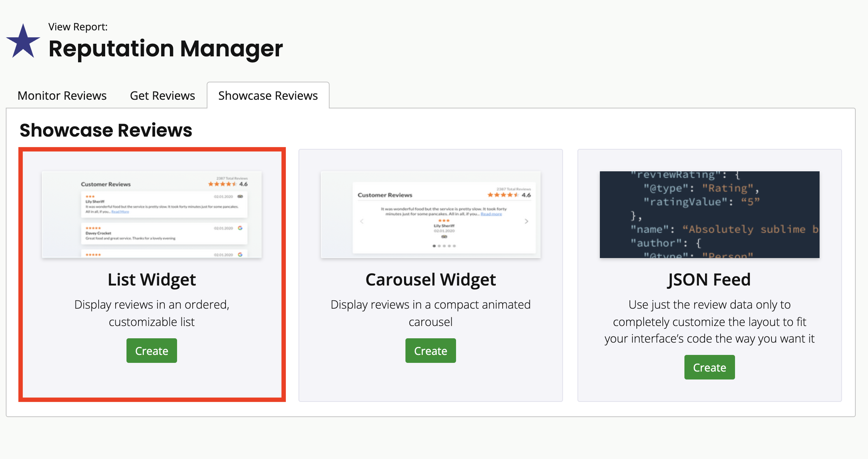Screen dimensions: 868x459
Task: Switch to the Monitor Reviews tab
Action: click(62, 95)
